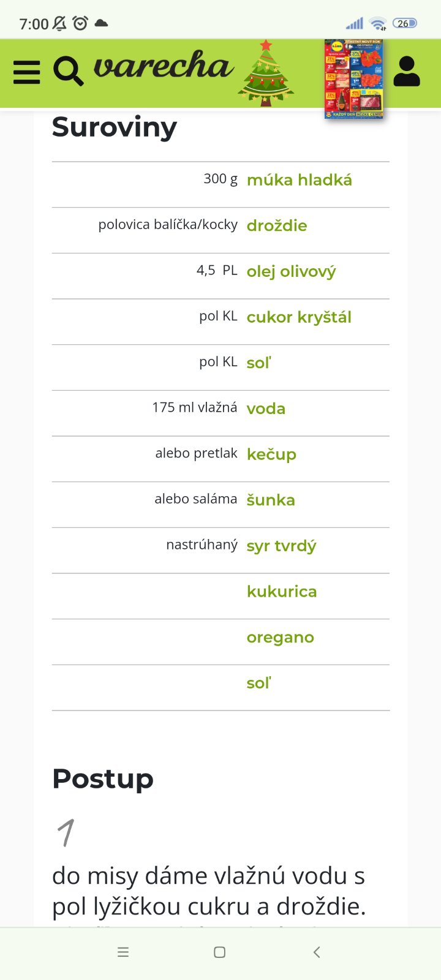
Task: Tap the Christmas tree icon
Action: [266, 74]
